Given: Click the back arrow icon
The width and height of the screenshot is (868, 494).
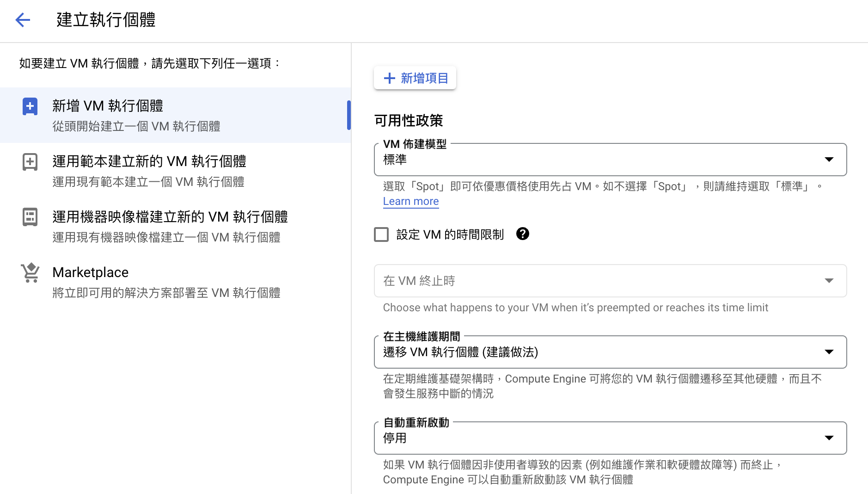Looking at the screenshot, I should coord(23,20).
